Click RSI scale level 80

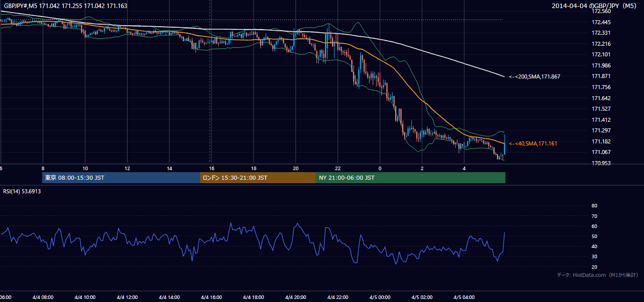pyautogui.click(x=594, y=206)
